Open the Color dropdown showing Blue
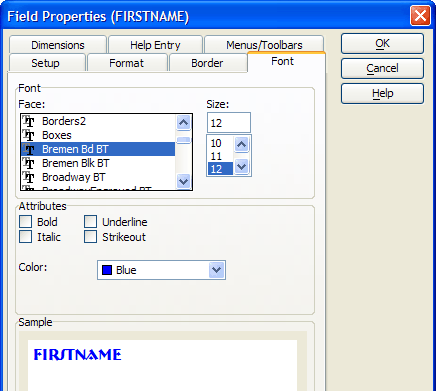 161,270
